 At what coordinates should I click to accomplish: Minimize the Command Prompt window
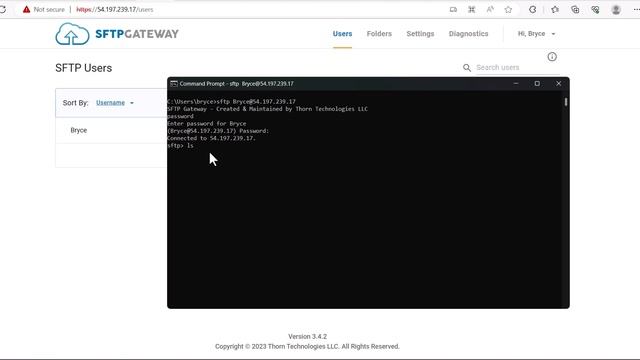click(x=516, y=84)
